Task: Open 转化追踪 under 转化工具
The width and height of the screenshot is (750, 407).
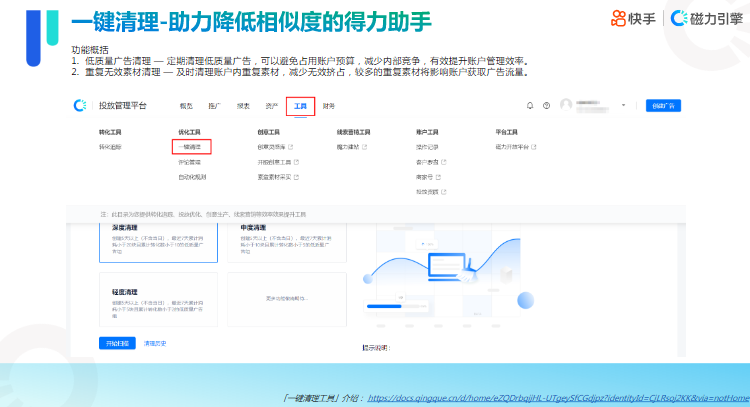Action: (110, 147)
